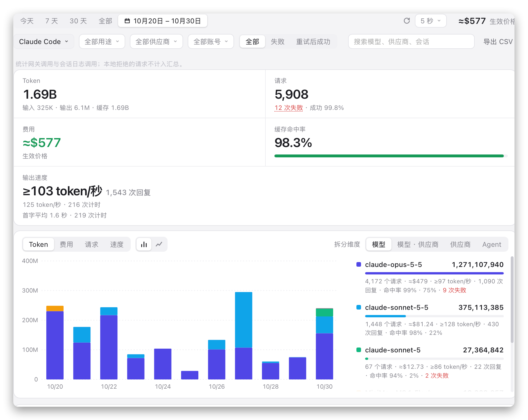Open the 5 秒 refresh interval dropdown
The image size is (528, 420).
(431, 21)
